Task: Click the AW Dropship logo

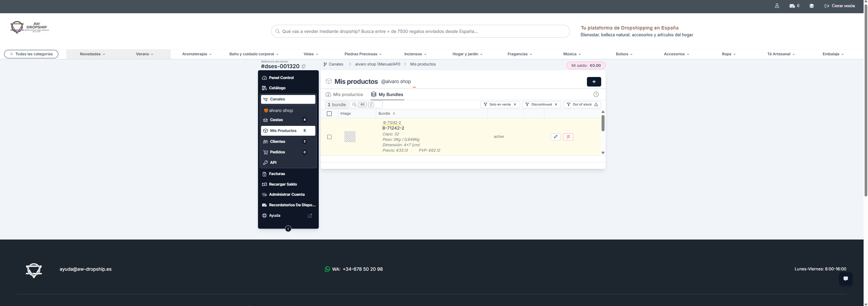Action: click(x=30, y=27)
